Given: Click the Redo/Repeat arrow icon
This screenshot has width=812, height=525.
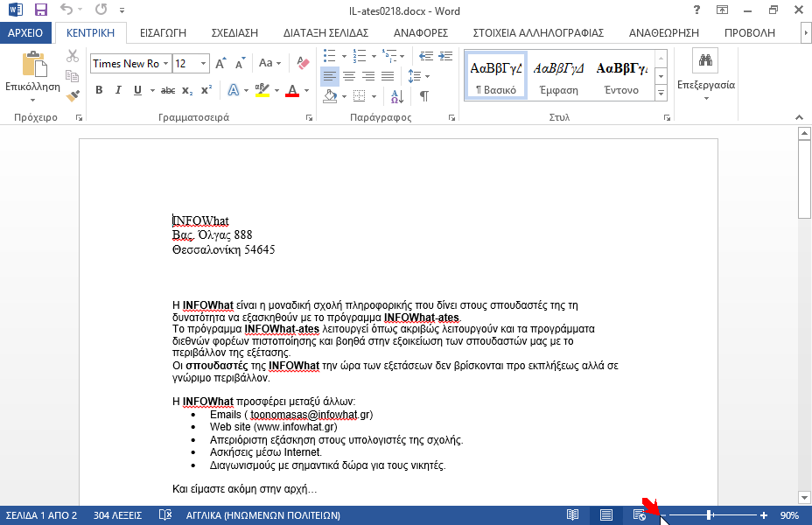Looking at the screenshot, I should [x=101, y=10].
